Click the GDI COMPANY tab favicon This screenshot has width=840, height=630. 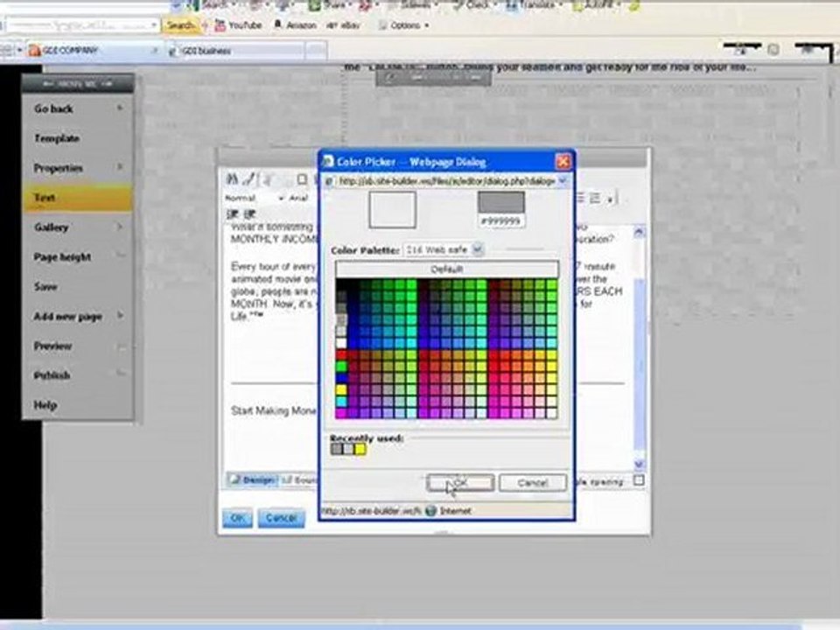[x=35, y=51]
